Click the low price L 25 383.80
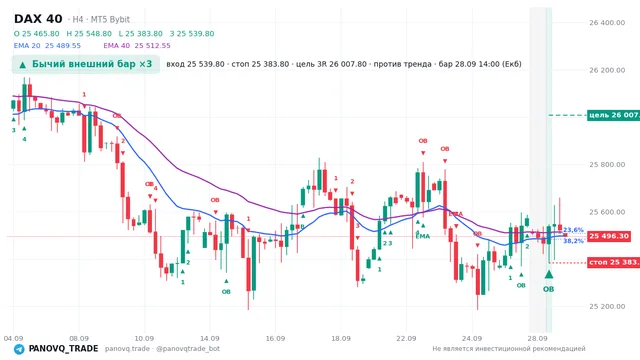The width and height of the screenshot is (640, 360). 140,33
